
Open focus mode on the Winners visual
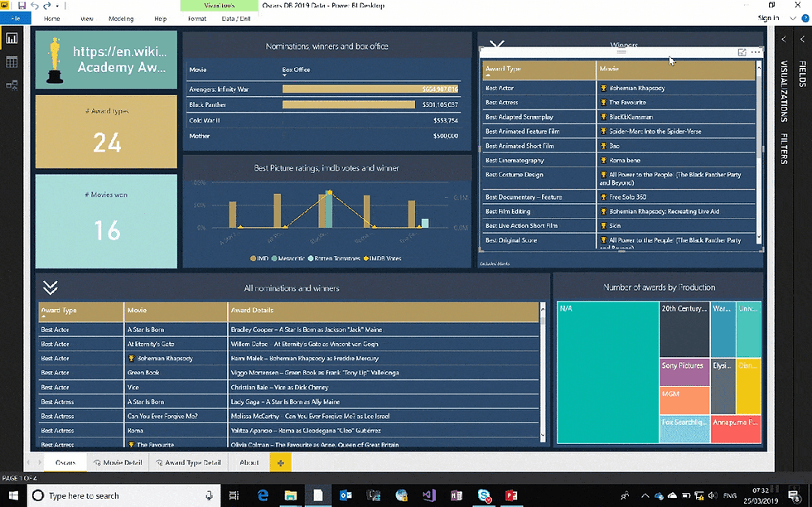pyautogui.click(x=742, y=52)
